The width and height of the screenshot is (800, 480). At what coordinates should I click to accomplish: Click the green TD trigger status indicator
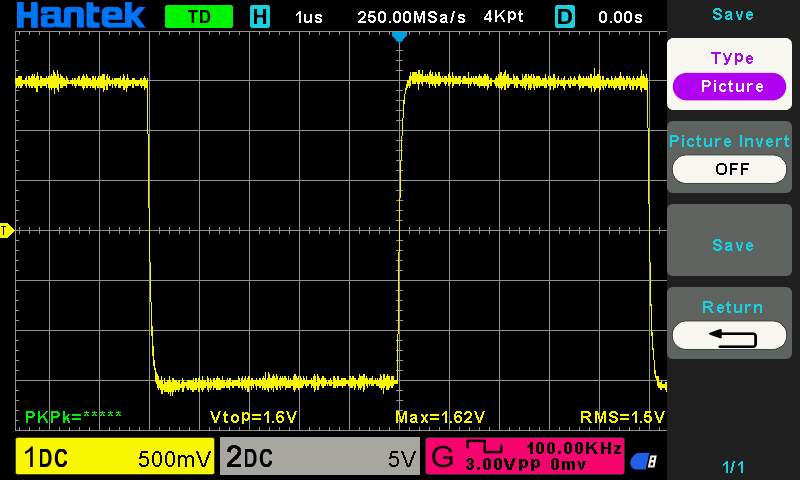click(x=198, y=17)
